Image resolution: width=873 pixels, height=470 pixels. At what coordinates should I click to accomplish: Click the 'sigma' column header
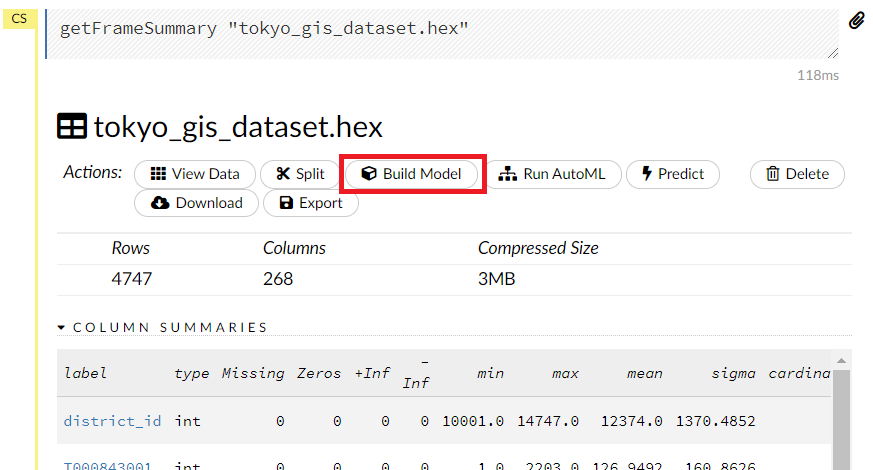point(733,373)
